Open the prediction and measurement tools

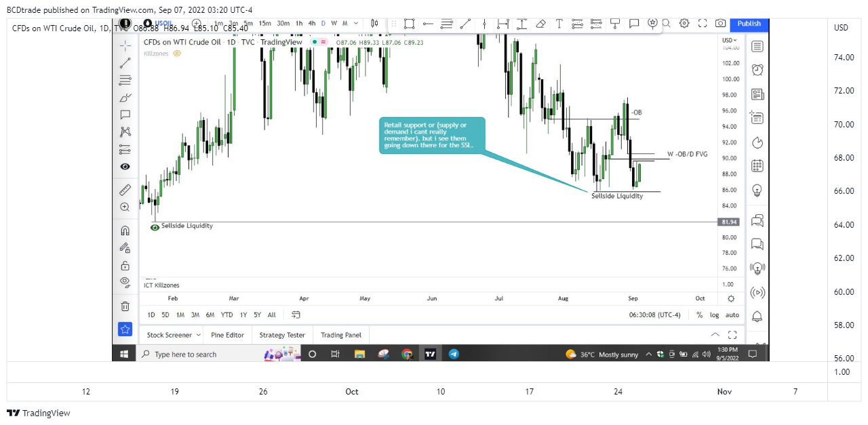(x=125, y=149)
